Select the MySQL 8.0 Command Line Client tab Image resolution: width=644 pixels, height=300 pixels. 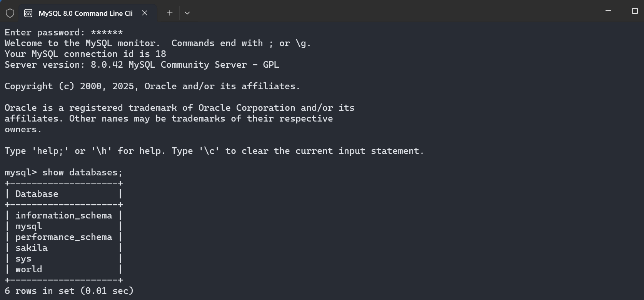85,13
